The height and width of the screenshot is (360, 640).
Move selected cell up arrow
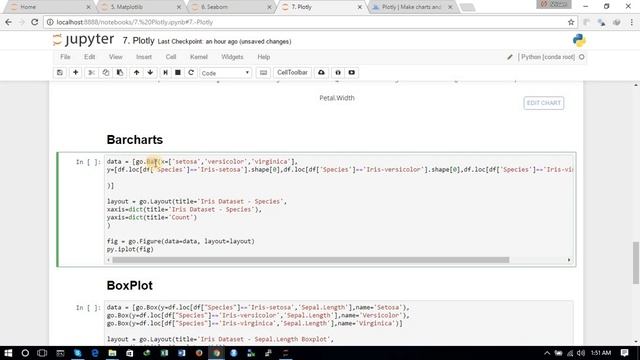click(x=136, y=73)
